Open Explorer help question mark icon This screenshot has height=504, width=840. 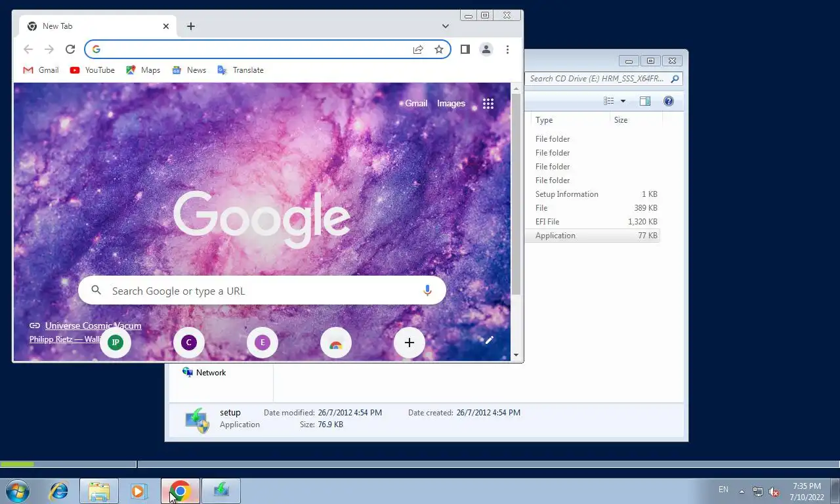click(669, 101)
